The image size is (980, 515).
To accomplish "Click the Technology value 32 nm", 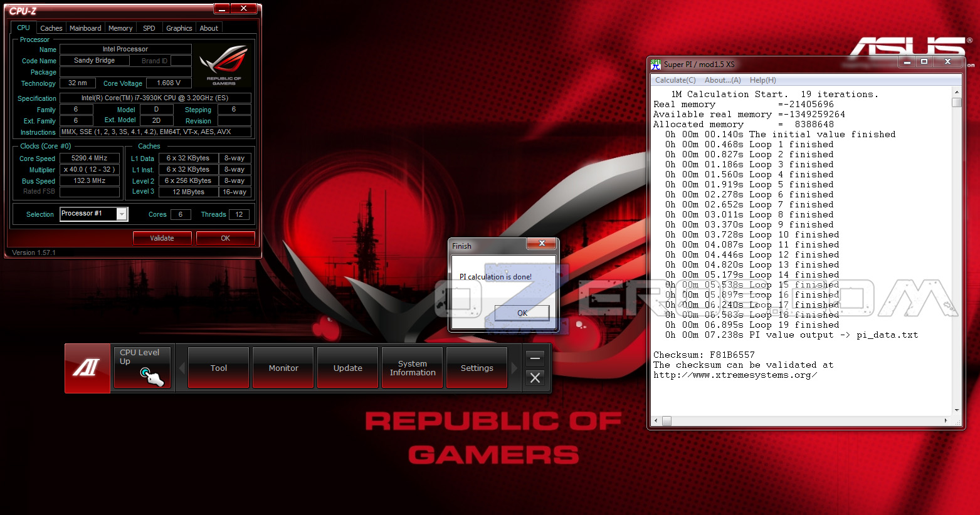I will click(78, 83).
